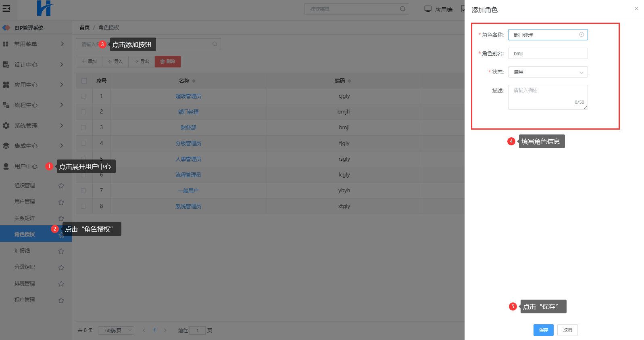Image resolution: width=644 pixels, height=340 pixels.
Task: Click the blue H logo
Action: pos(44,8)
